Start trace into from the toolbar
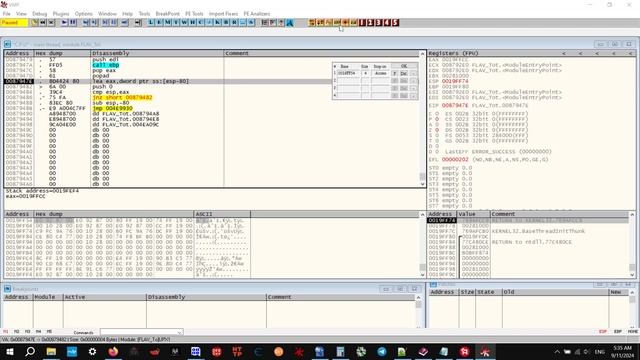 point(105,22)
